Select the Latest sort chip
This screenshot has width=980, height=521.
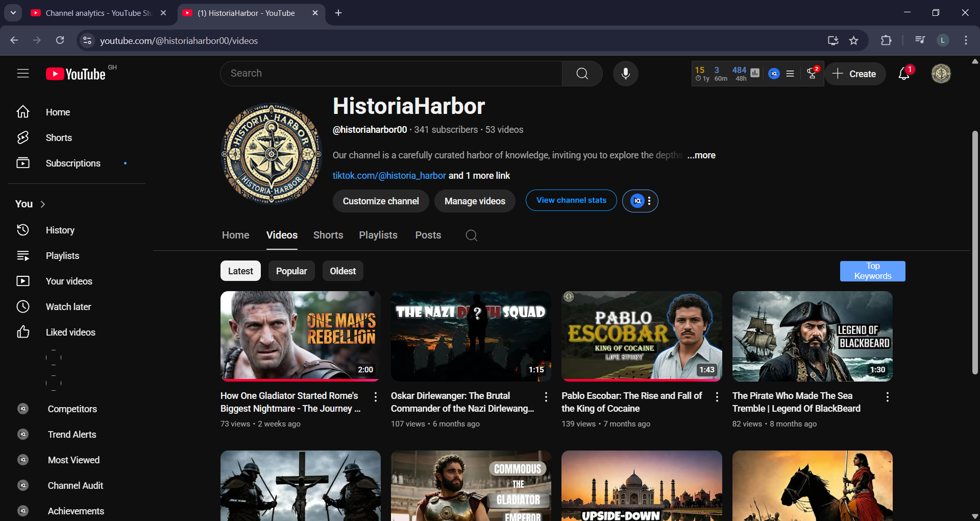(x=240, y=271)
